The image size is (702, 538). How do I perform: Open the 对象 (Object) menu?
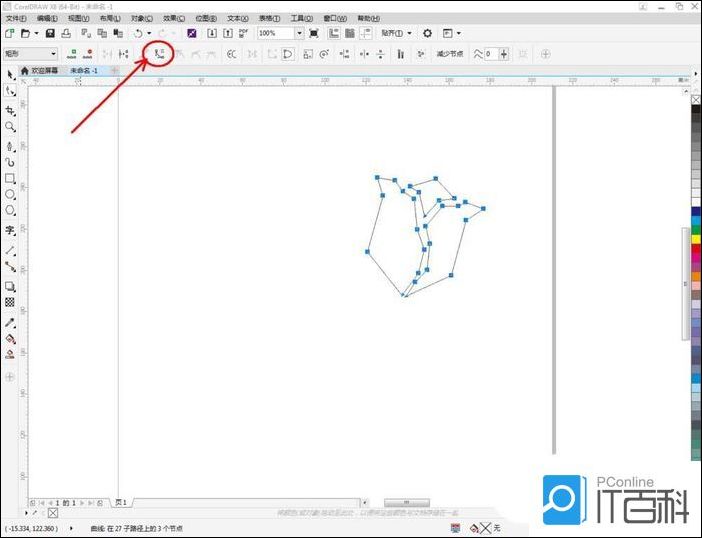(141, 18)
